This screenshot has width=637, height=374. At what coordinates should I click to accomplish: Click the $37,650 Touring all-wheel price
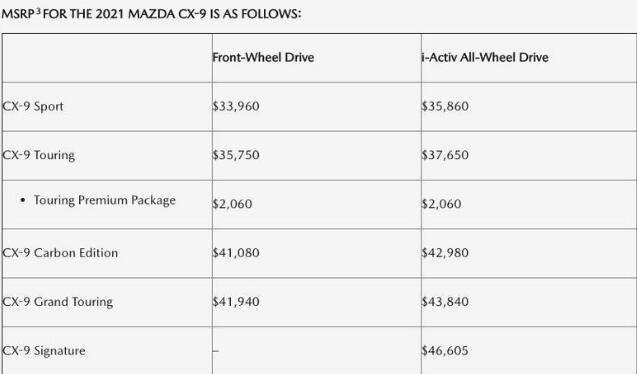coord(445,155)
